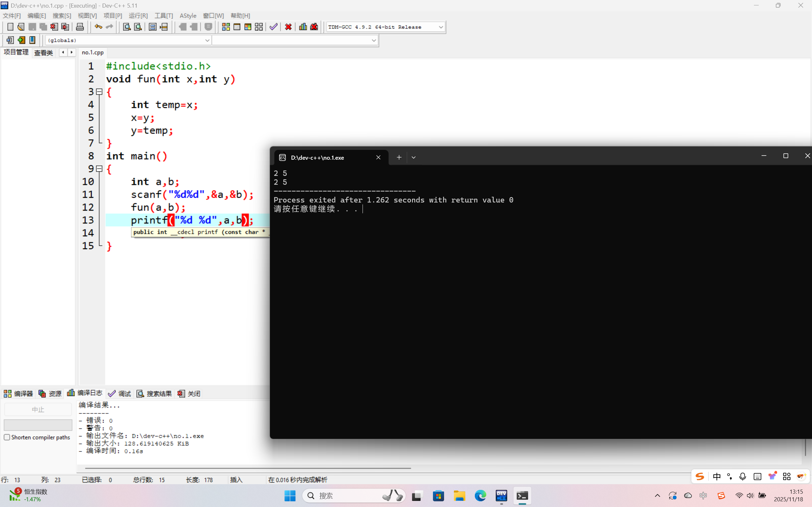Enable Shorten compiler paths checkbox
This screenshot has height=507, width=812.
click(7, 437)
